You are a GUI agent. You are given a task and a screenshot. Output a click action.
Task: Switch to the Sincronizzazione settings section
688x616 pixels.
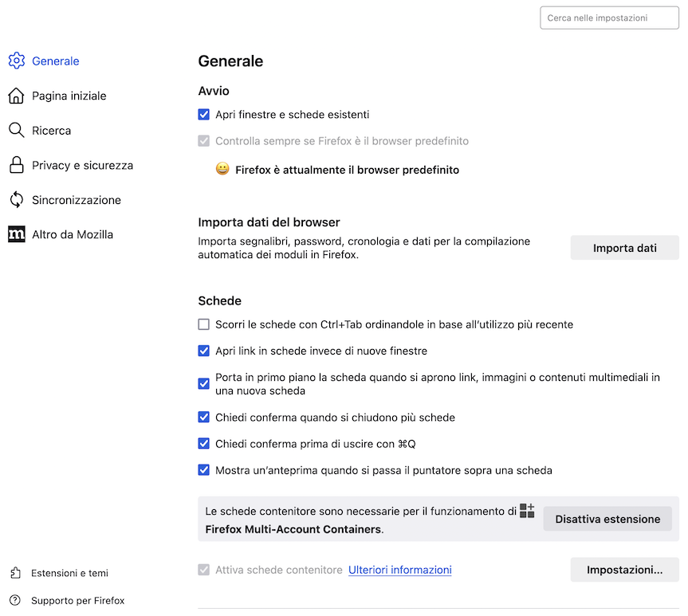[x=77, y=200]
